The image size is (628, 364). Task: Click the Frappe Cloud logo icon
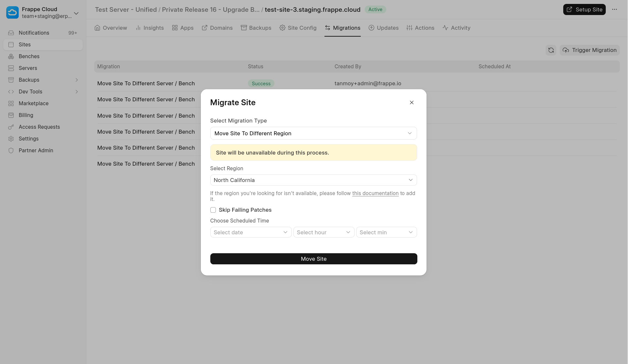12,12
